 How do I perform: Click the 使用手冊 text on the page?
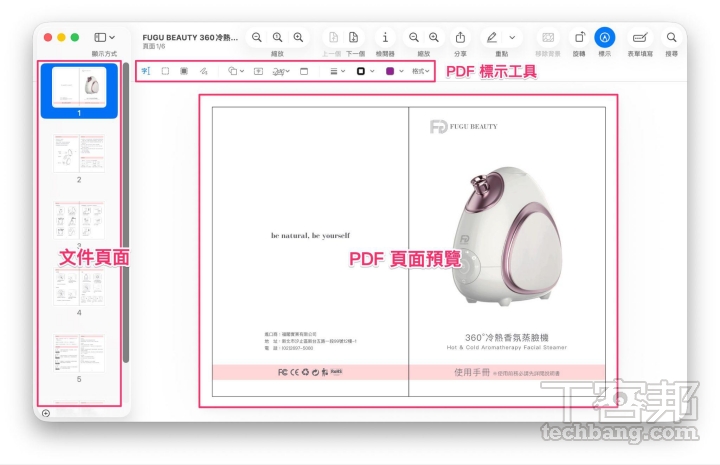pos(472,372)
